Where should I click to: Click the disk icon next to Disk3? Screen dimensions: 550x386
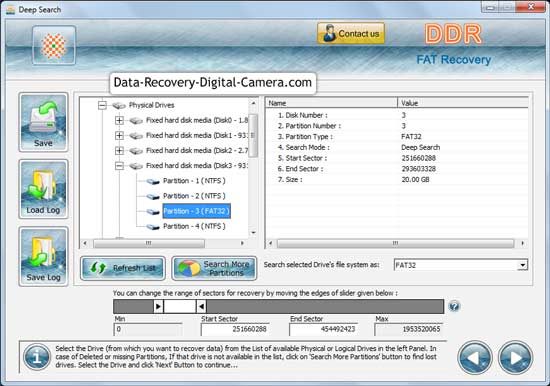[x=136, y=166]
